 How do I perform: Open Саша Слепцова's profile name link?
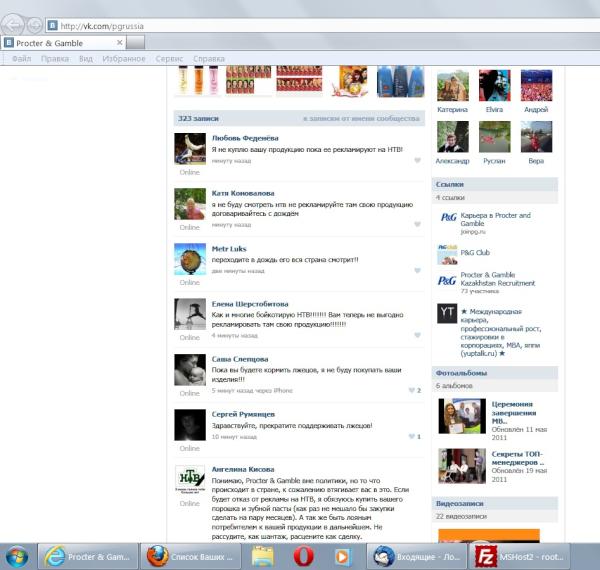click(x=240, y=359)
